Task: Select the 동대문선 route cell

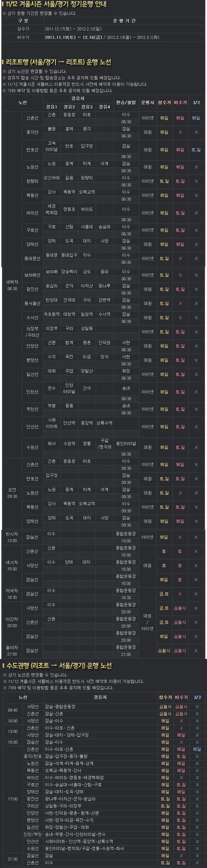Action: [32, 259]
